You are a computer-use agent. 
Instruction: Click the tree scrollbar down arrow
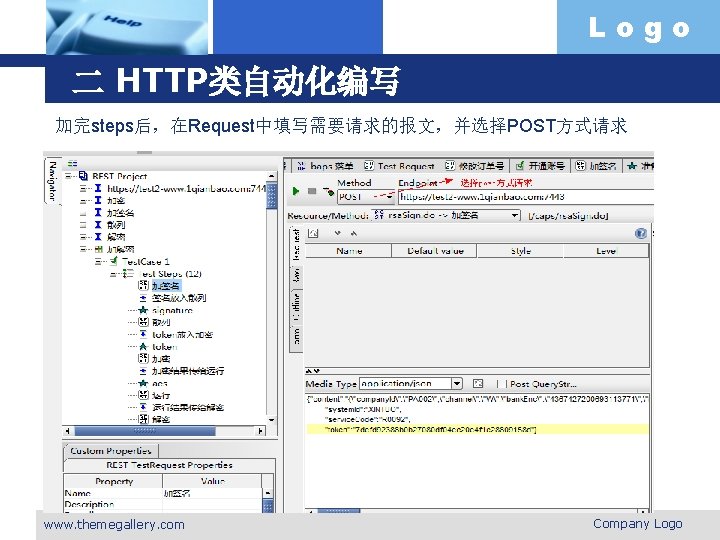click(x=271, y=420)
